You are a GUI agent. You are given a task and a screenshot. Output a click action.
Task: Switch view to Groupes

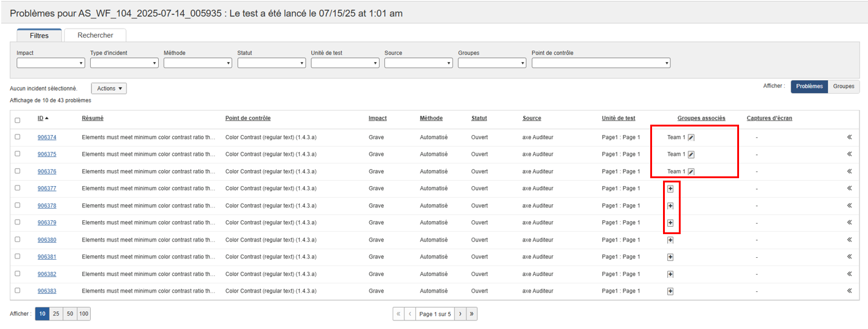(x=843, y=86)
